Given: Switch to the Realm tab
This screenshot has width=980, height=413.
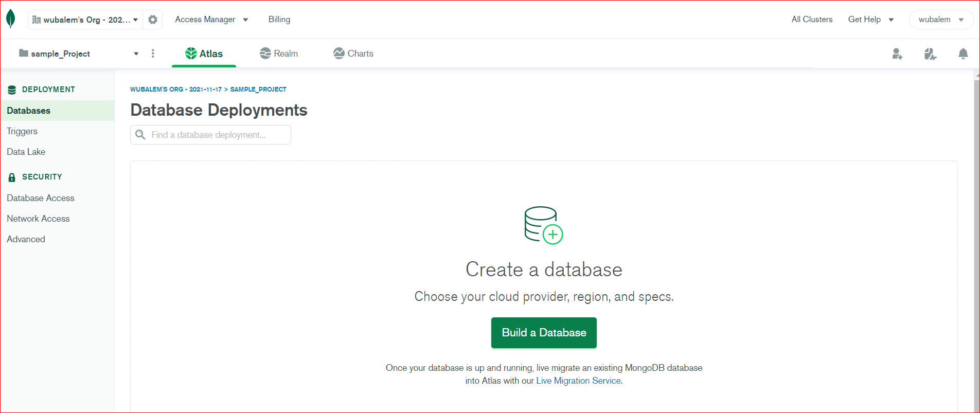Looking at the screenshot, I should click(279, 53).
